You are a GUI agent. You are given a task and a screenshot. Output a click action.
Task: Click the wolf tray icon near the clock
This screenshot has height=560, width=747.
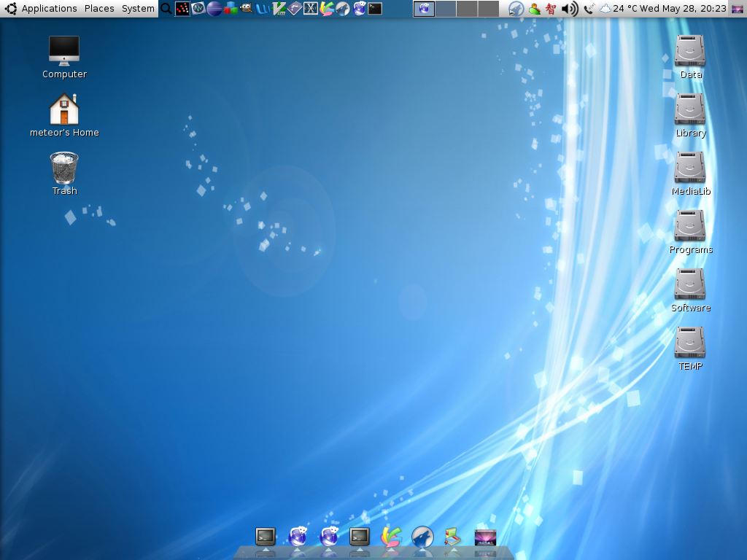(516, 9)
